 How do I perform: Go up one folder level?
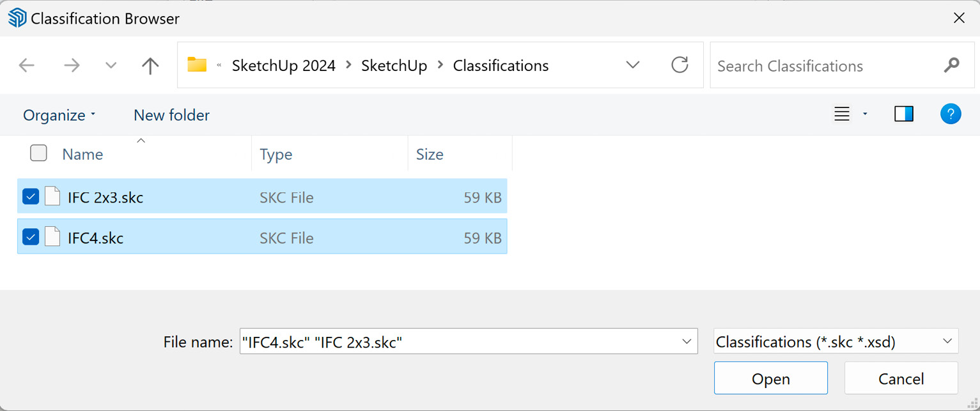tap(150, 65)
